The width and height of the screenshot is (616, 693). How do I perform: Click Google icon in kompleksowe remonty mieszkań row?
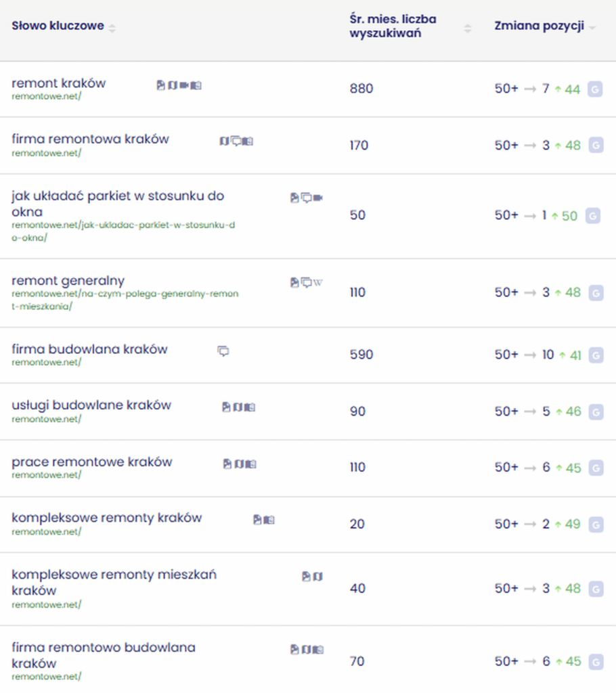click(x=596, y=589)
